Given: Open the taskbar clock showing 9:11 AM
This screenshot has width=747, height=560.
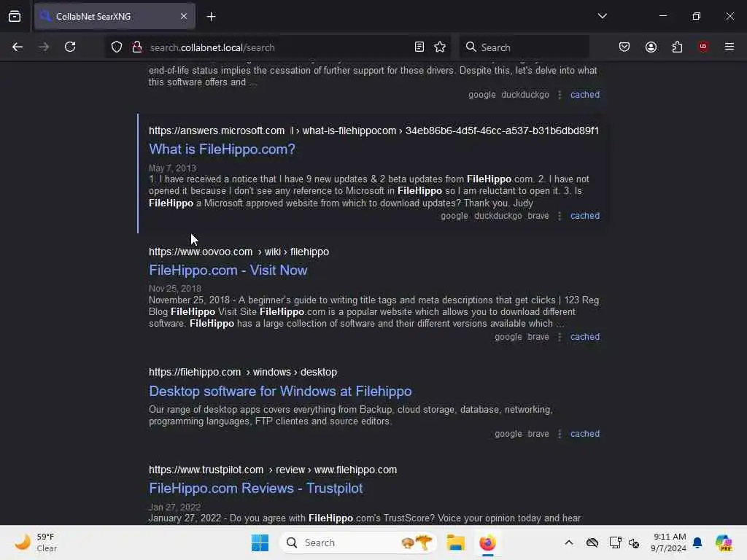Looking at the screenshot, I should (668, 542).
